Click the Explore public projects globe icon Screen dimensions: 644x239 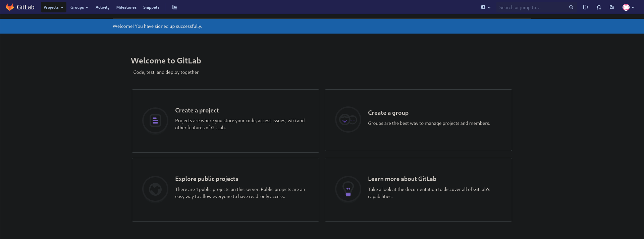tap(155, 189)
